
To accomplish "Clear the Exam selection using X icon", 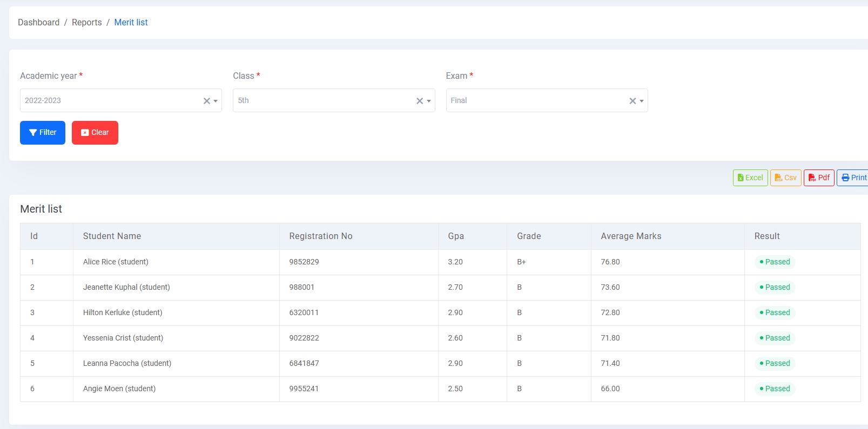I will click(633, 101).
